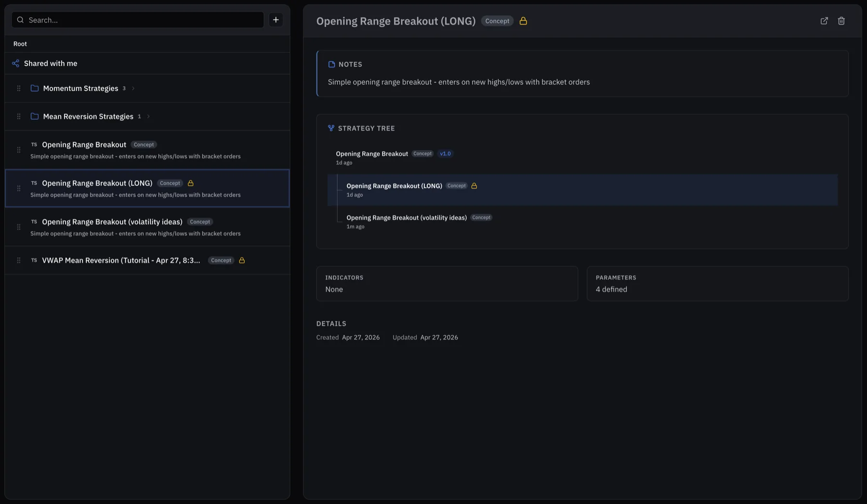The width and height of the screenshot is (867, 504).
Task: Open the Momentum Strategies folder
Action: point(147,88)
